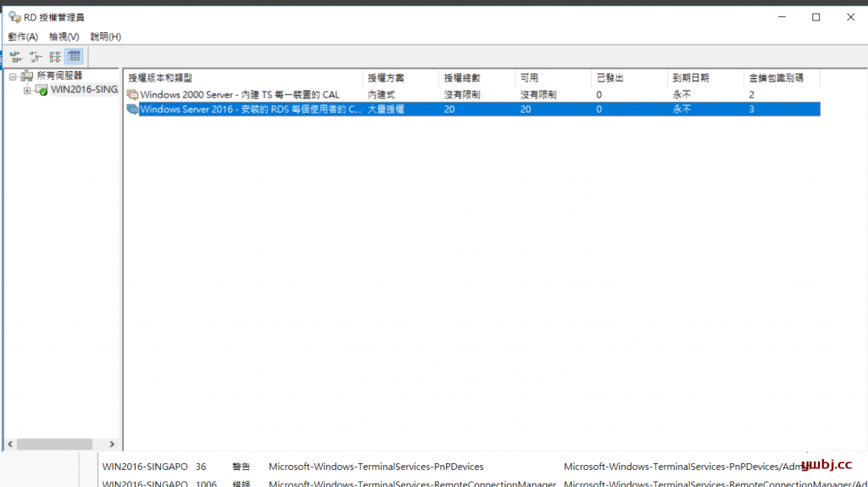Switch to small icons view in toolbar

pyautogui.click(x=36, y=57)
